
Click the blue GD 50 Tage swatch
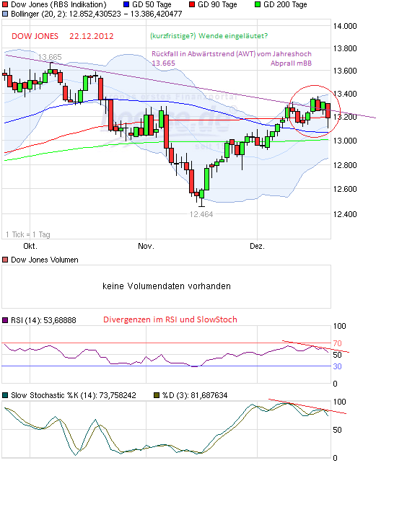click(x=126, y=4)
